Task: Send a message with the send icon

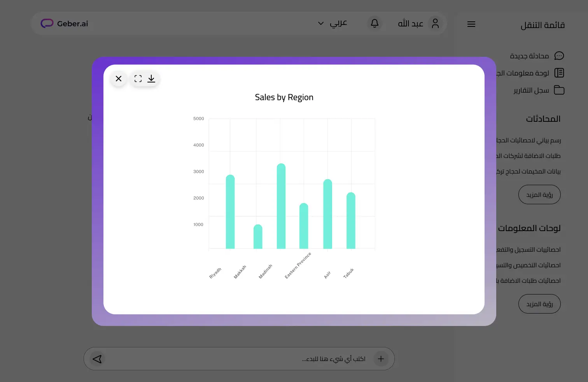Action: (x=97, y=359)
